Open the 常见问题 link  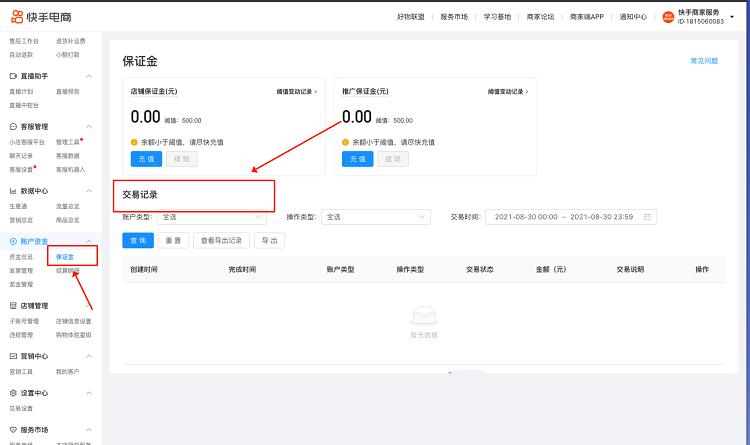point(703,61)
